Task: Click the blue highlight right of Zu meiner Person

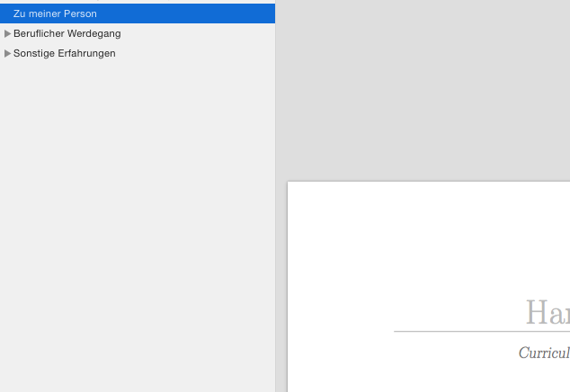Action: point(198,14)
